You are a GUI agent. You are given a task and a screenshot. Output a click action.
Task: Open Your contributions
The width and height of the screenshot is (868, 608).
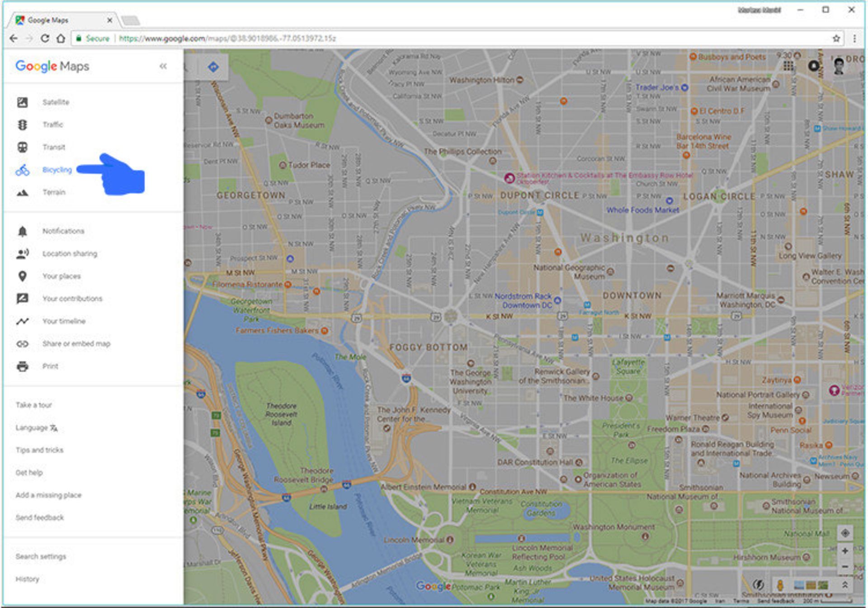pyautogui.click(x=72, y=299)
